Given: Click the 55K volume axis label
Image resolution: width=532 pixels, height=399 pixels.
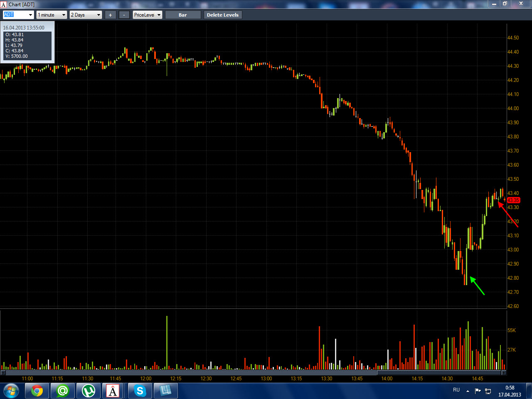Looking at the screenshot, I should point(512,330).
